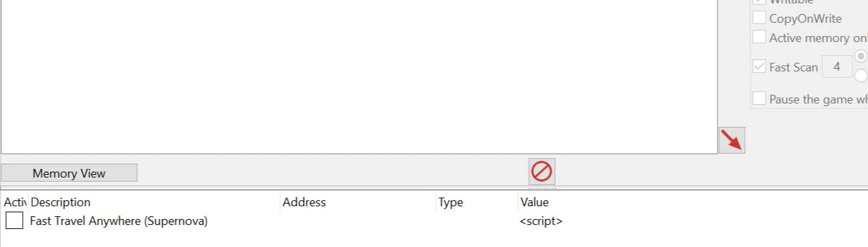Click the red circle clear address list icon

click(542, 172)
